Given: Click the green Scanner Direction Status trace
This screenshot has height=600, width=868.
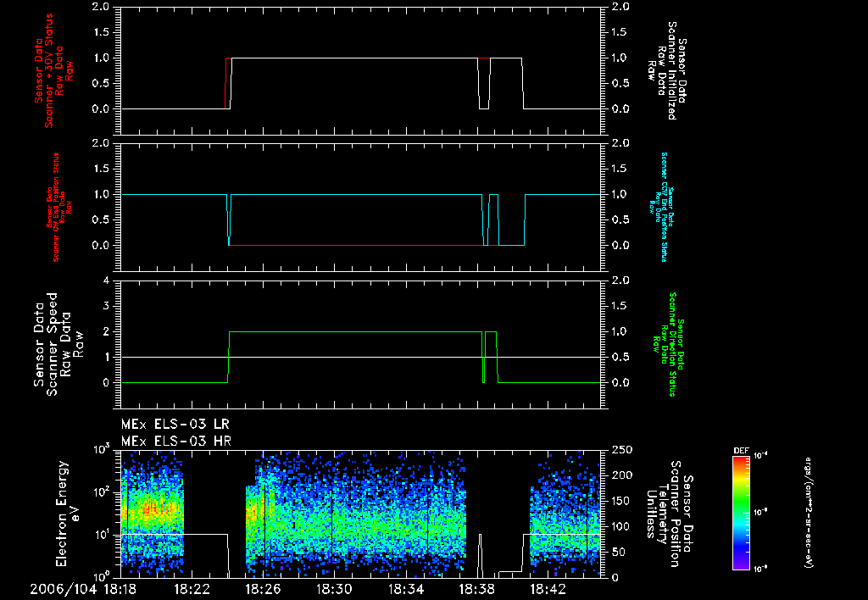Looking at the screenshot, I should click(354, 332).
